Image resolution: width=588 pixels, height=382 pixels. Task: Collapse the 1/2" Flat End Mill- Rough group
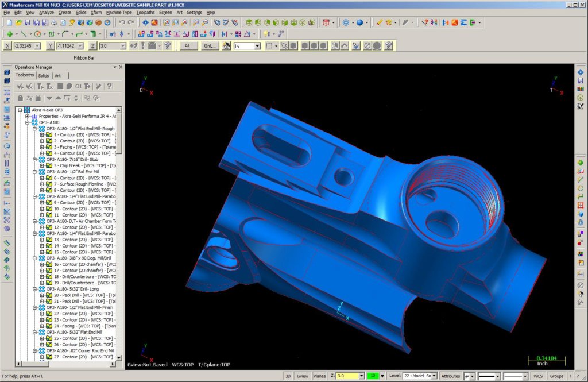point(35,128)
